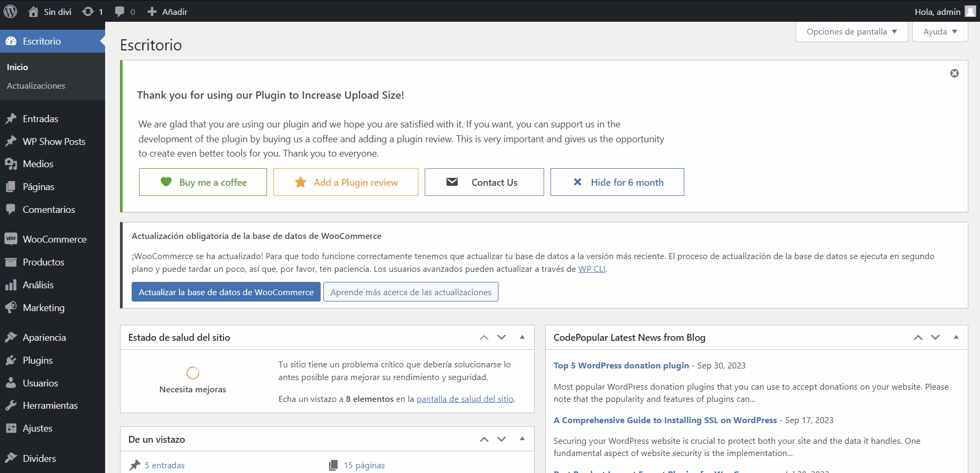Image resolution: width=980 pixels, height=473 pixels.
Task: Open the Actualizaciones submenu item
Action: [36, 86]
